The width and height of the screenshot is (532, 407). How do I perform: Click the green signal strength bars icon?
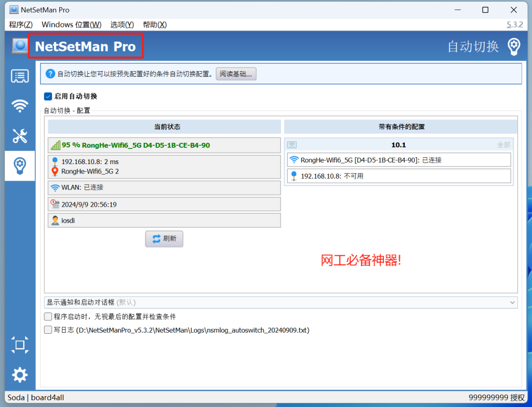point(55,145)
